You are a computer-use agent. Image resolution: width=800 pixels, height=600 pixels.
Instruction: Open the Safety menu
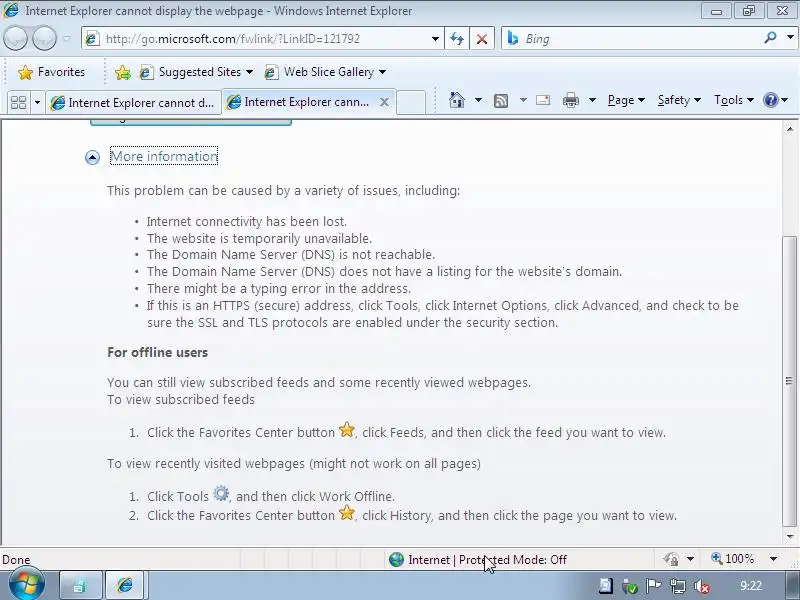679,100
